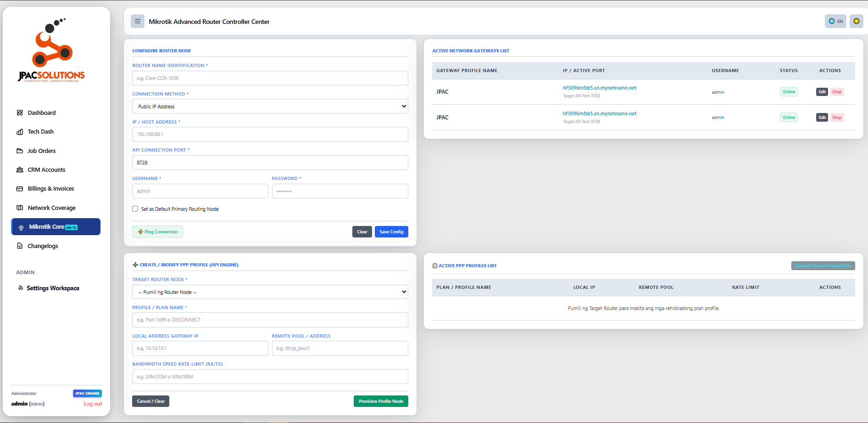Open the Dashboard grid icon in sidebar
Viewport: 868px width, 423px height.
click(20, 113)
